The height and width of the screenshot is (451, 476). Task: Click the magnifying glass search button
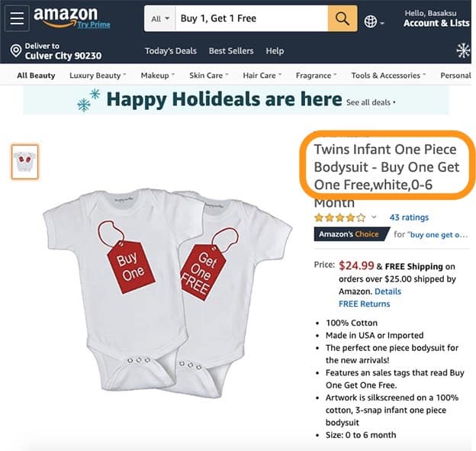pos(342,18)
